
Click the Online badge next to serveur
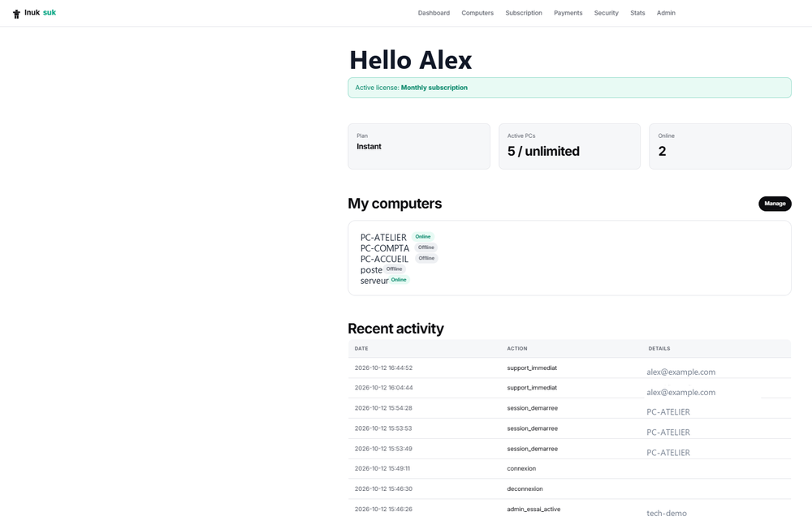[x=399, y=280]
